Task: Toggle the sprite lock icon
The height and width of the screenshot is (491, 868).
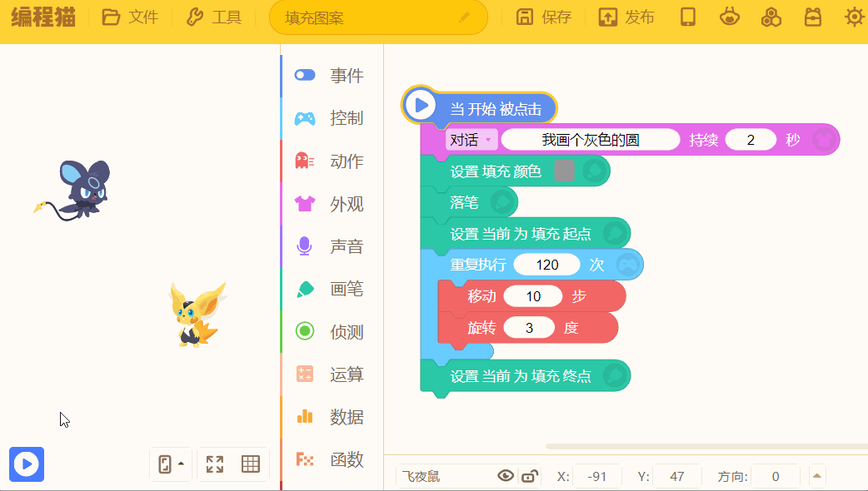Action: [530, 476]
